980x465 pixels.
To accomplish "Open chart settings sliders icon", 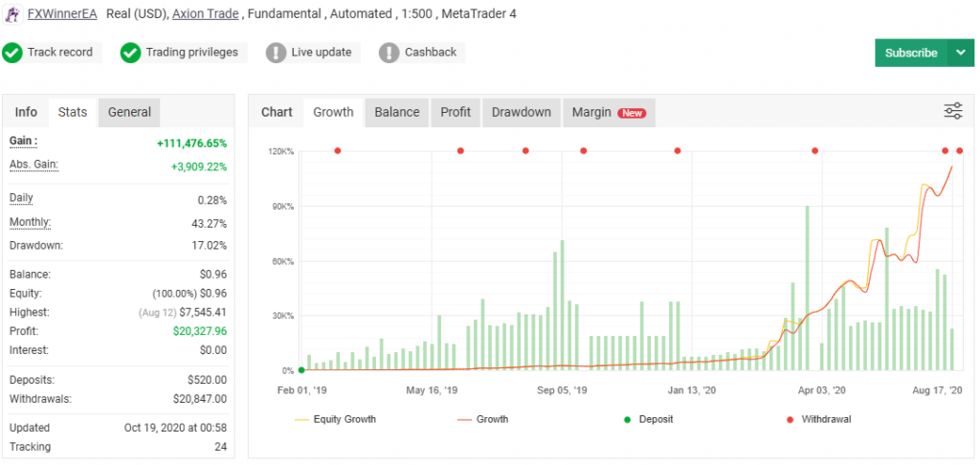I will 953,111.
